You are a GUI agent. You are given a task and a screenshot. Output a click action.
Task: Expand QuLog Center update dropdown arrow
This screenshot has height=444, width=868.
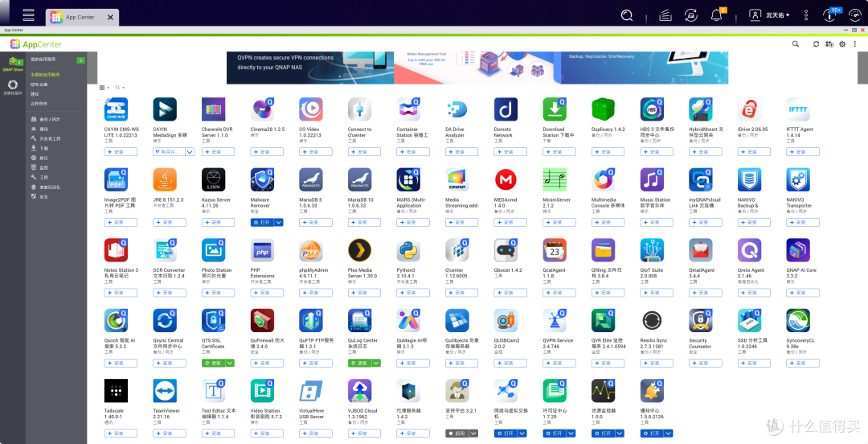[376, 363]
